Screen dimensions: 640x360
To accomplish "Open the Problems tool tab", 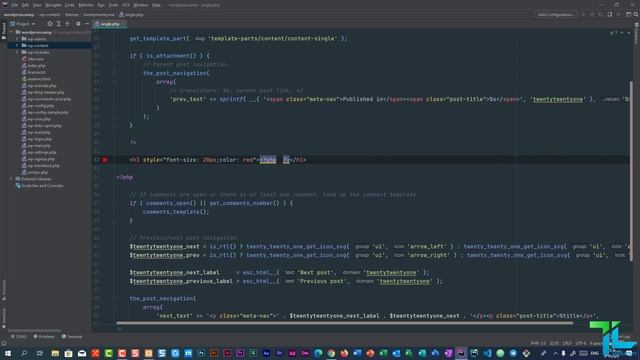I will point(44,337).
